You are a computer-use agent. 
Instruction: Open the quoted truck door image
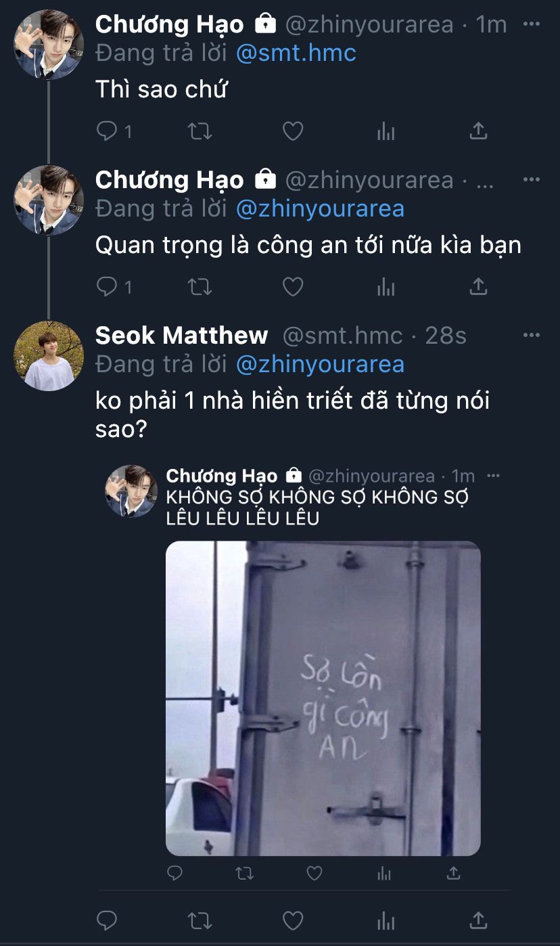[323, 698]
